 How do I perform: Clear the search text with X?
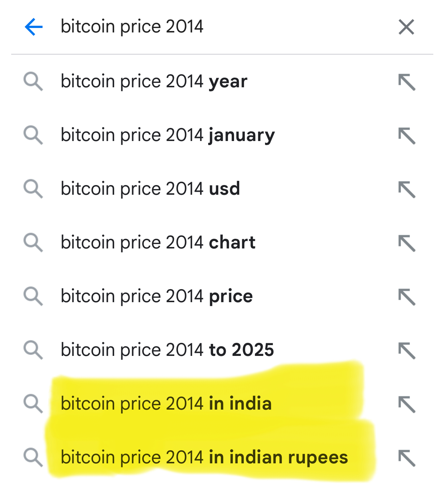click(x=406, y=27)
